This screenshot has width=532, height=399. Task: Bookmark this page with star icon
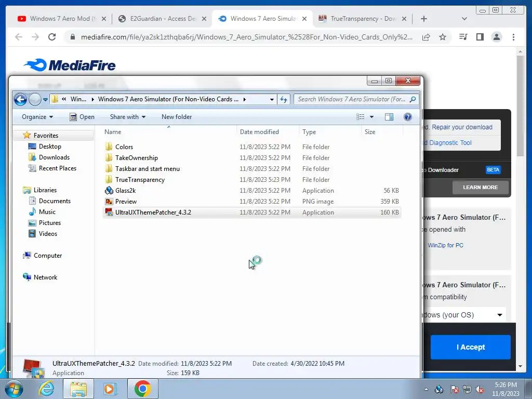[443, 37]
